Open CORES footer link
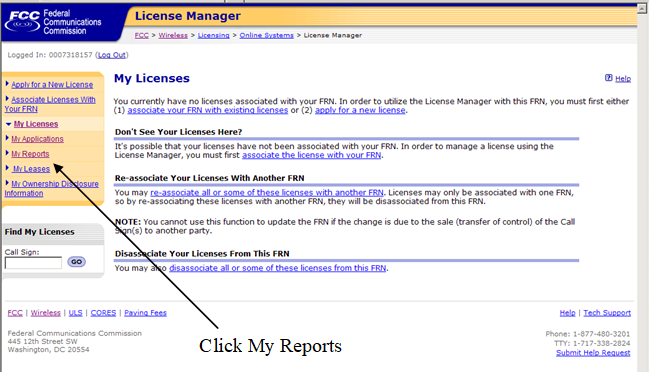The width and height of the screenshot is (649, 372). tap(103, 313)
